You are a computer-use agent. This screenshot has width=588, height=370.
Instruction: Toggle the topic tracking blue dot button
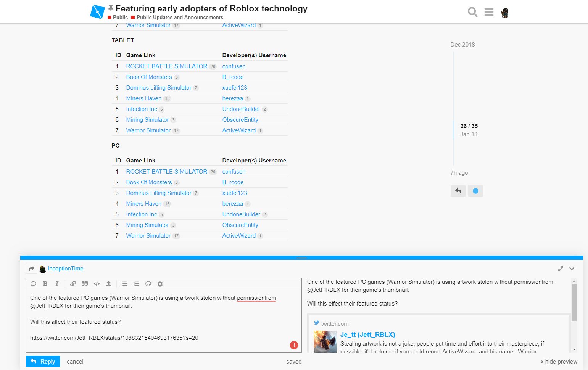[475, 191]
